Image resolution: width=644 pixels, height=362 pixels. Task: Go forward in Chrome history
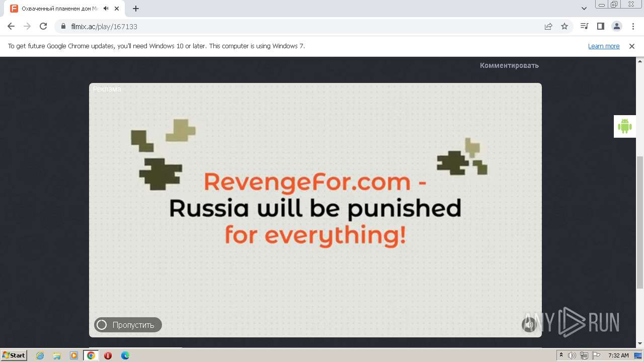pos(27,26)
